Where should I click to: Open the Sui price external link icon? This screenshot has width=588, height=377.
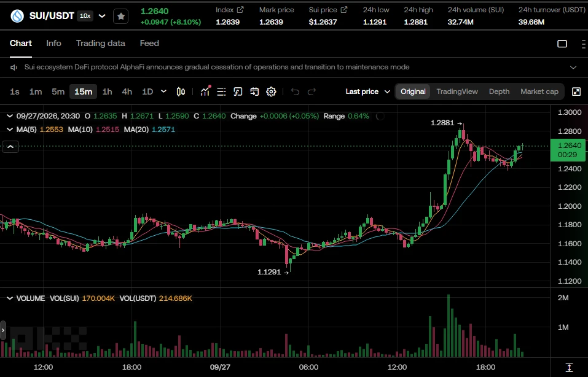point(344,10)
